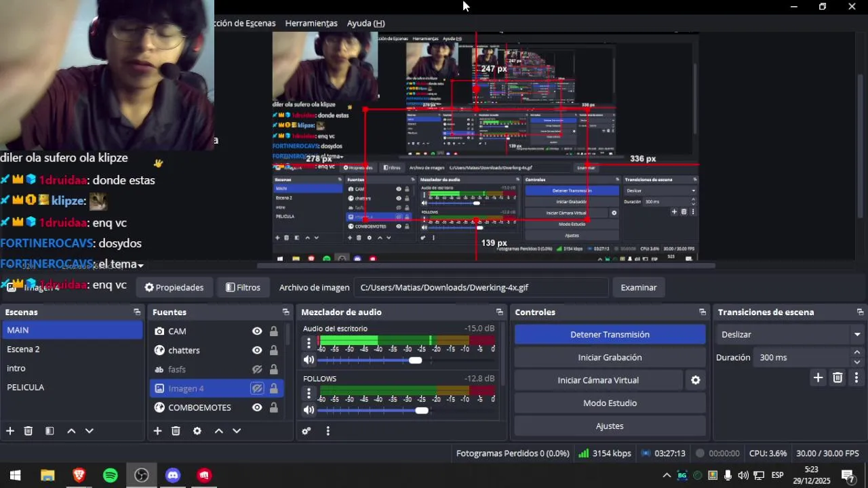Hide the CAM source

tap(257, 331)
